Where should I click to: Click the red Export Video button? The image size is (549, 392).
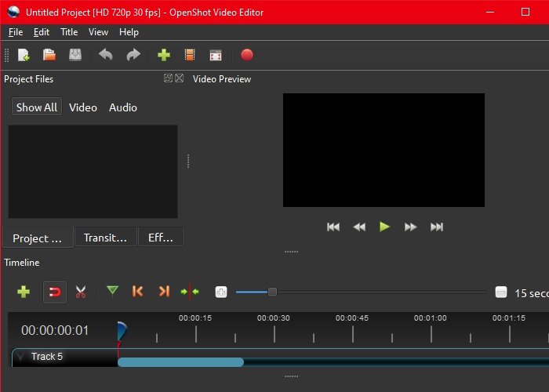coord(247,55)
